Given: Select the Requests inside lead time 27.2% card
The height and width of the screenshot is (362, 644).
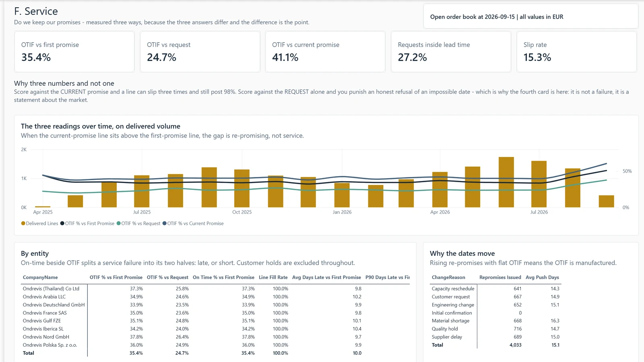Looking at the screenshot, I should (451, 52).
